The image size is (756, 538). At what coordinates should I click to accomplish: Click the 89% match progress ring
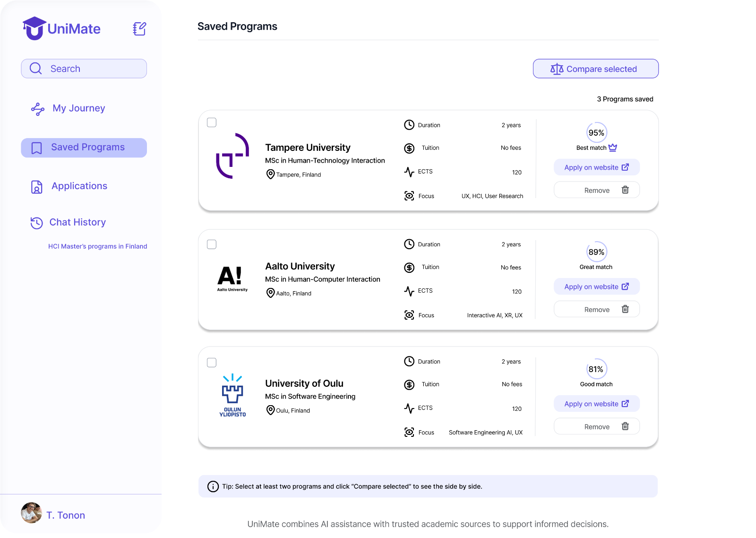[596, 252]
